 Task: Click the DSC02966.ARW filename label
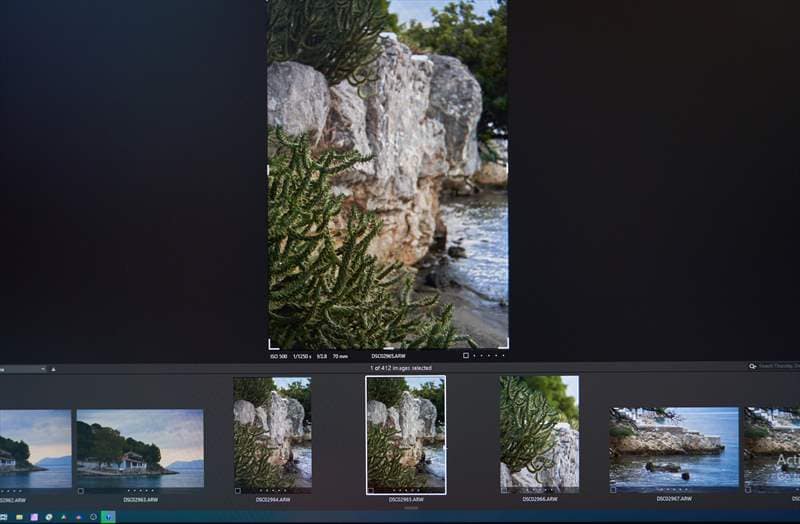pyautogui.click(x=540, y=499)
